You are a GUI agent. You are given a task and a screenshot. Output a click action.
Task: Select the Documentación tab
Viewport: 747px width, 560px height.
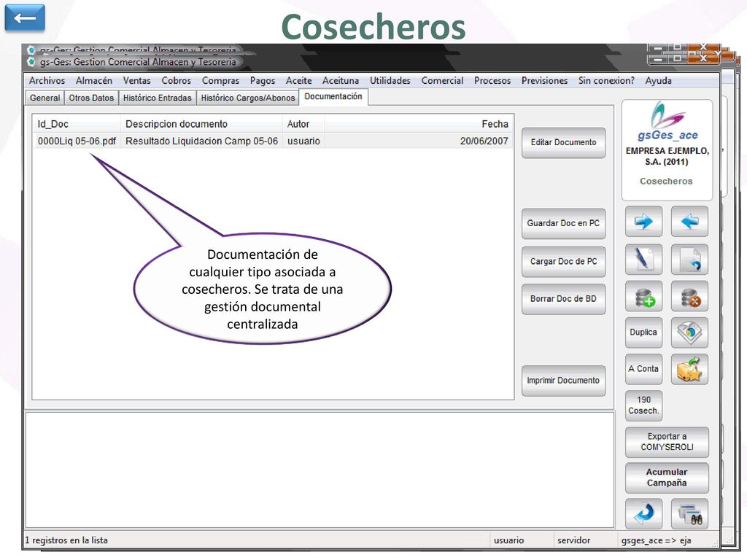click(x=333, y=97)
